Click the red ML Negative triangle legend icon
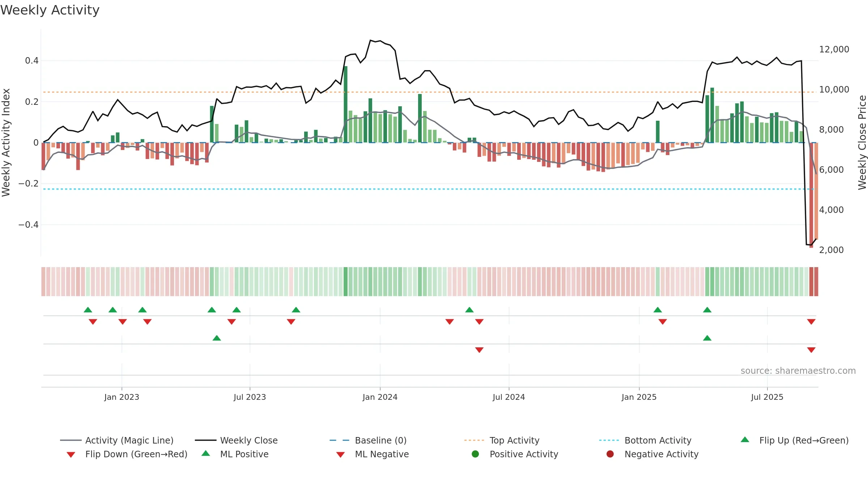The image size is (868, 488). (340, 455)
